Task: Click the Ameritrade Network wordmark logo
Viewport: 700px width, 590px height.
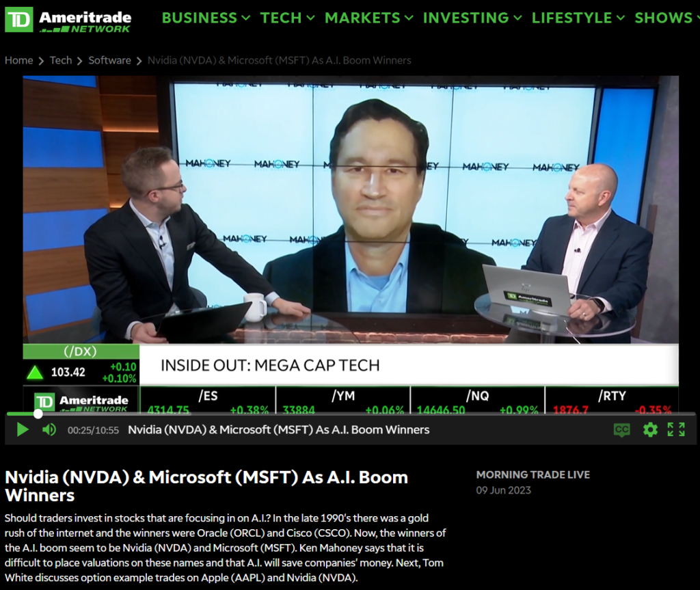Action: [x=85, y=19]
